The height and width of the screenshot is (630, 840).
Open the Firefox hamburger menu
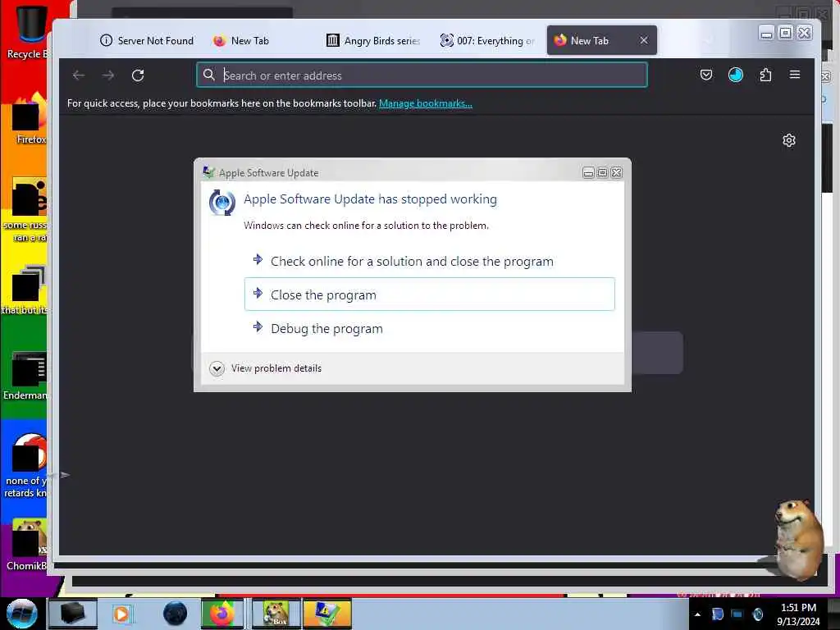point(794,75)
